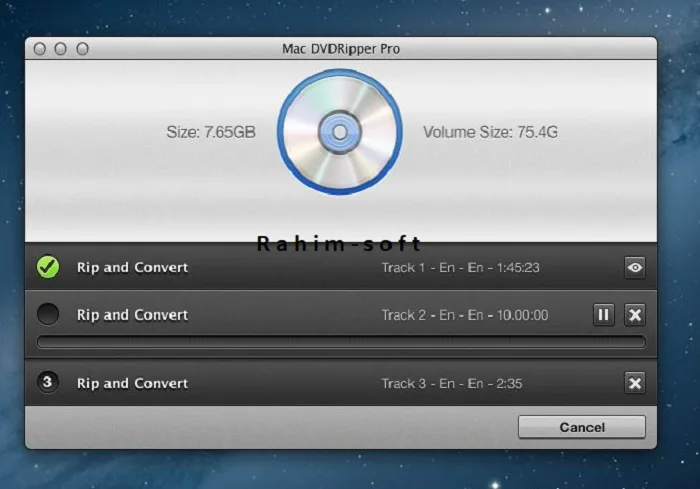
Task: Click the 'Size: 7.65GB' label
Action: 211,132
